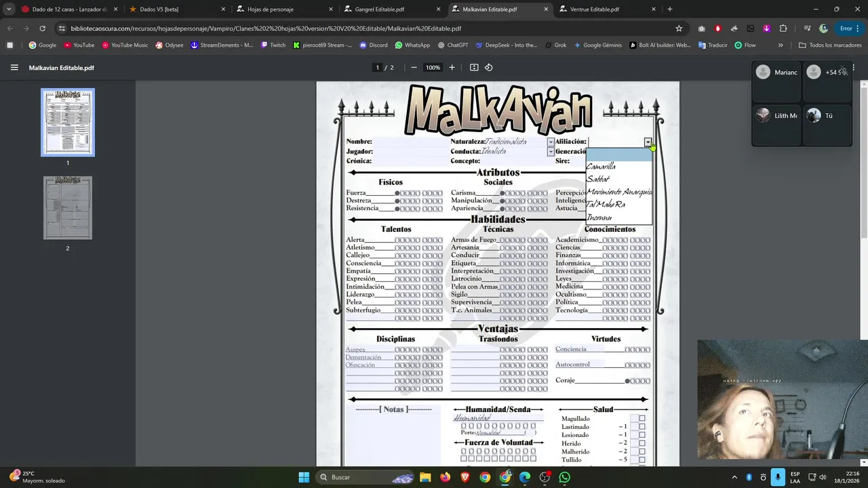Launch Brave browser from taskbar

click(465, 477)
